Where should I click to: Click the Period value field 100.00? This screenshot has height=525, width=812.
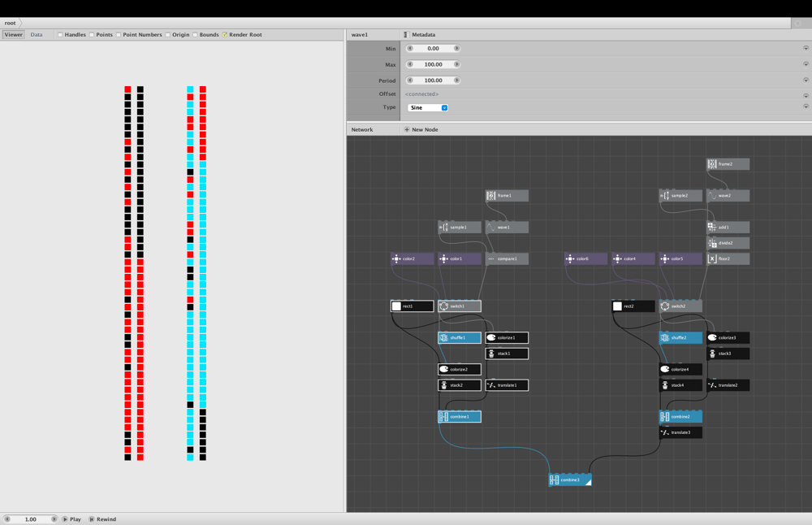coord(434,80)
